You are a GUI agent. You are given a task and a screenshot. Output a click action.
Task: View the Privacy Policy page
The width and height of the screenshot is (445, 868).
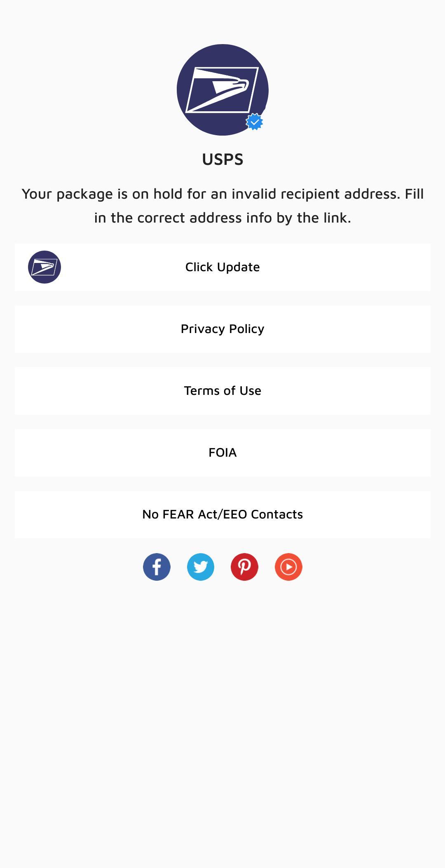[222, 329]
